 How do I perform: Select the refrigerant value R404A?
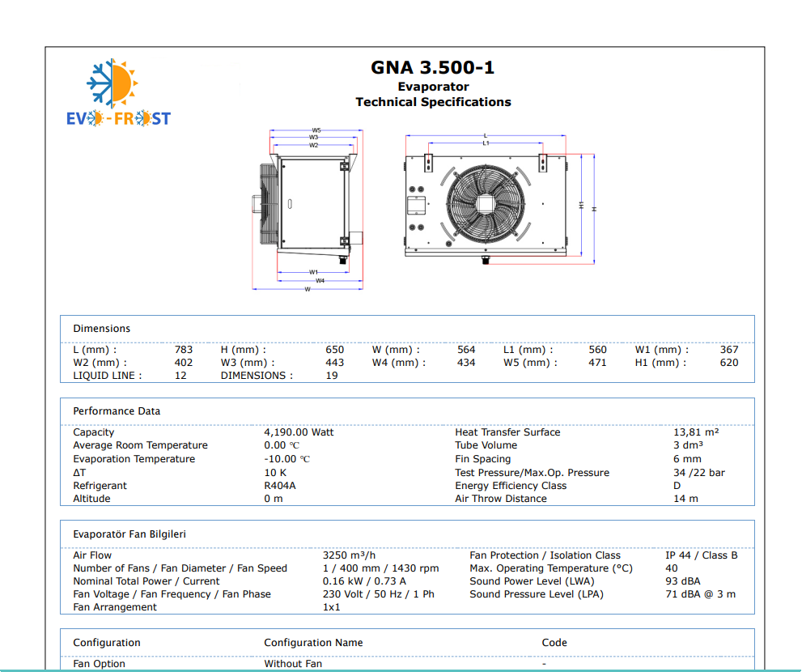[280, 486]
